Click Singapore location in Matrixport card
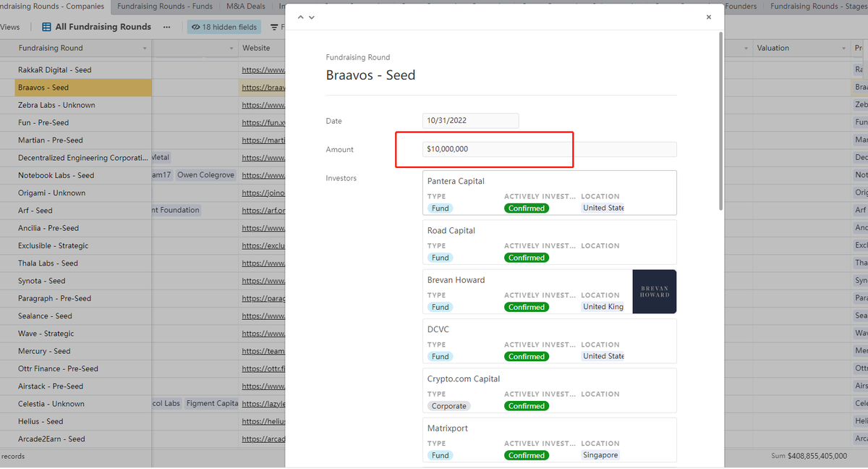Viewport: 868px width, 469px height. click(x=600, y=455)
